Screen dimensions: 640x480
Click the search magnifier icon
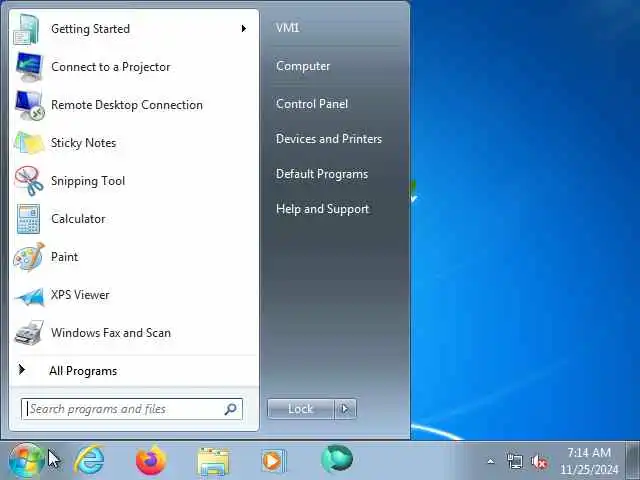(231, 409)
